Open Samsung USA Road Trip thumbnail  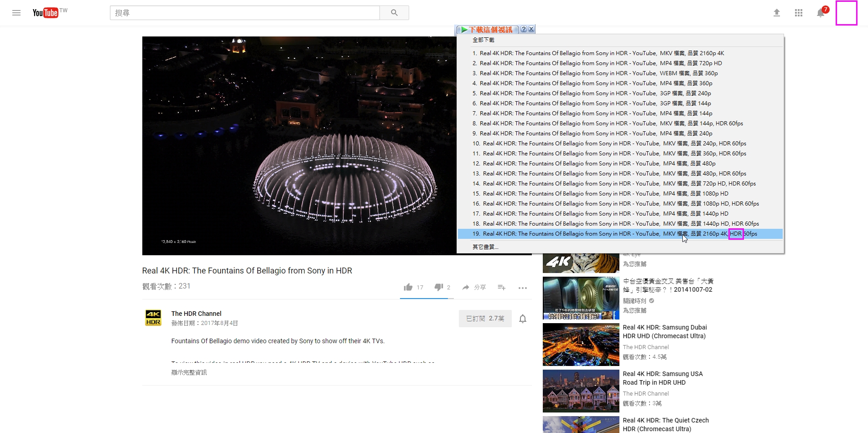click(x=581, y=391)
